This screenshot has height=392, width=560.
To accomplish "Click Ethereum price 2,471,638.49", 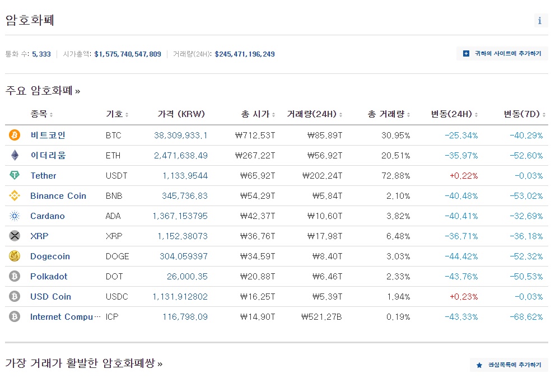I will point(181,155).
